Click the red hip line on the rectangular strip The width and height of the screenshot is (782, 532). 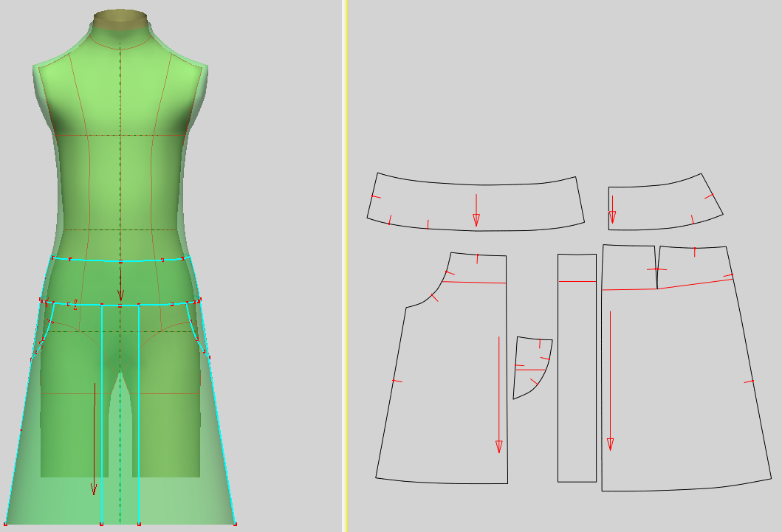click(x=577, y=281)
